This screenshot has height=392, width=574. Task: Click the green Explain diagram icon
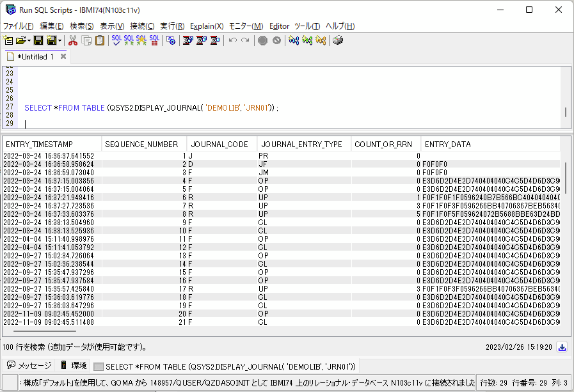pos(307,40)
